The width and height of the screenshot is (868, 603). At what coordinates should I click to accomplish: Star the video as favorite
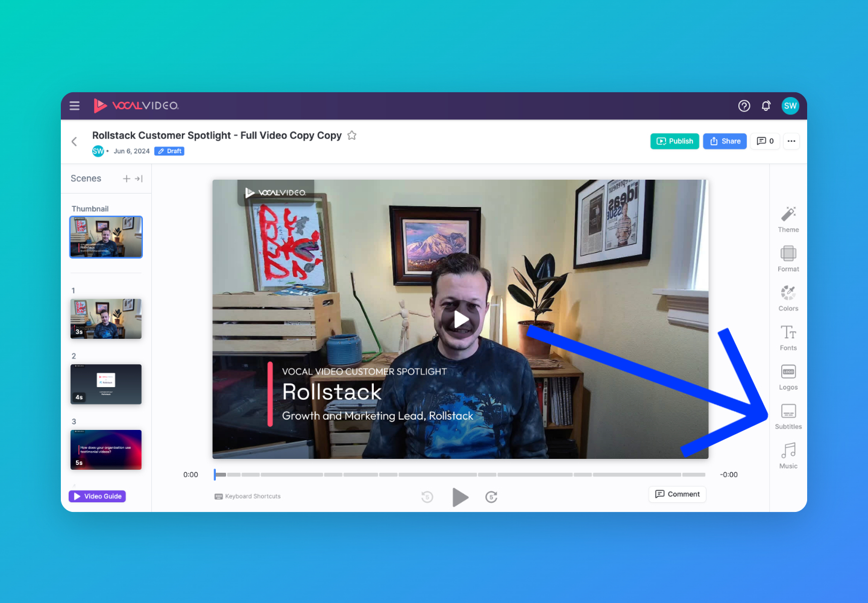pos(352,136)
